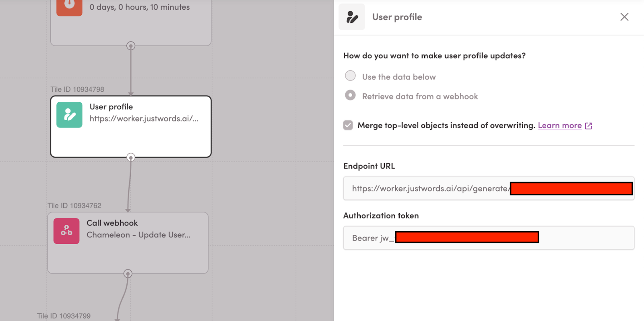The image size is (644, 321).
Task: Select the User profile tile on canvas
Action: click(x=131, y=126)
